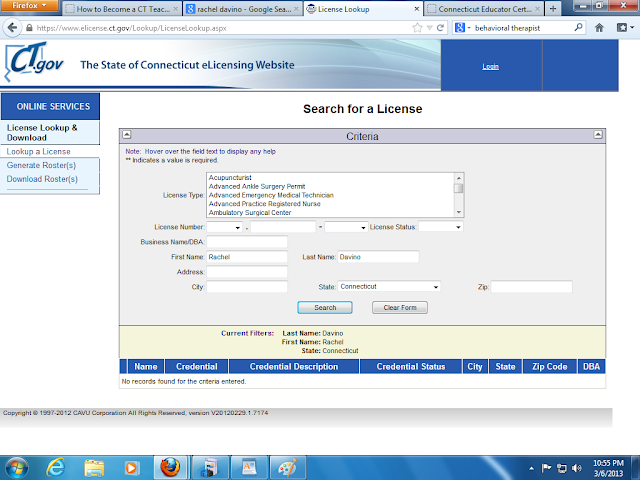Open the Firefox menu button
Image resolution: width=640 pixels, height=480 pixels.
[x=29, y=5]
